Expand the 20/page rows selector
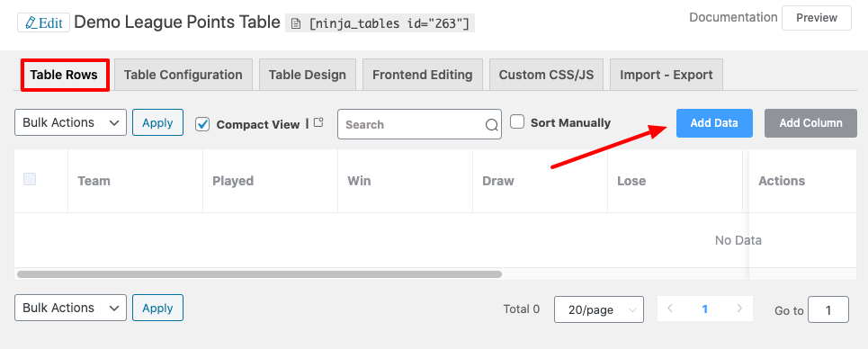The height and width of the screenshot is (349, 868). pos(598,309)
